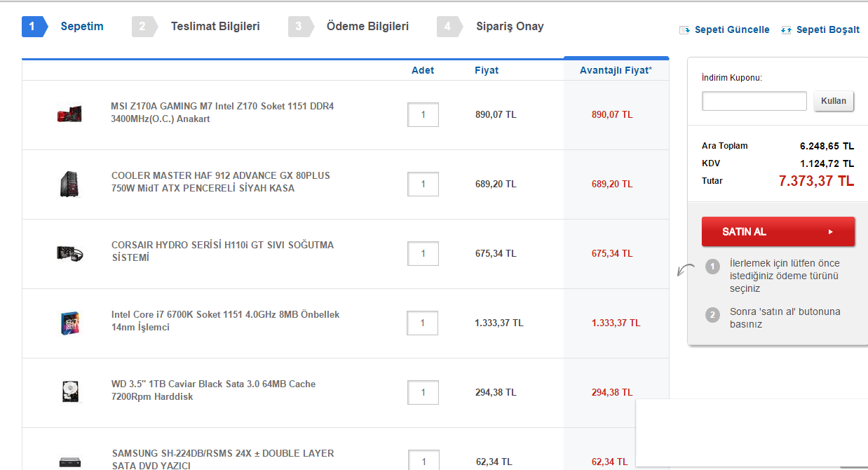
Task: Open the CORSAIR HYDRO H110i GT product link
Action: (x=222, y=251)
